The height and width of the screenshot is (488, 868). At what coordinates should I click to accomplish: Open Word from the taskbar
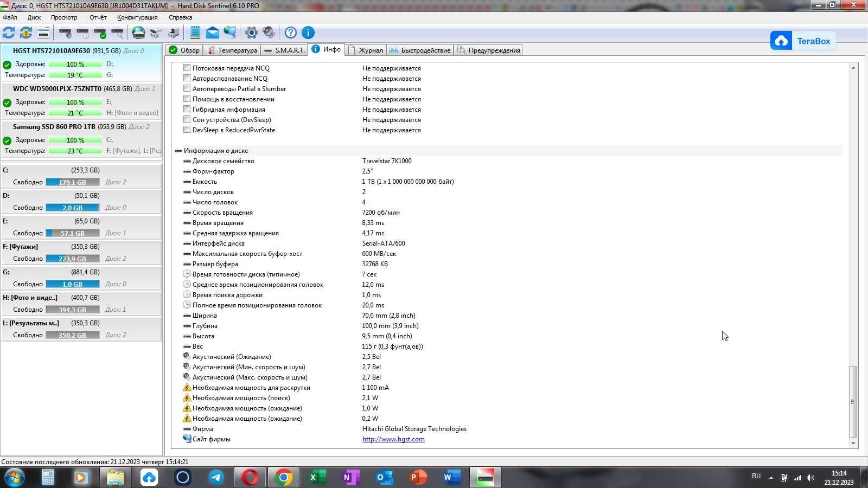tap(451, 477)
